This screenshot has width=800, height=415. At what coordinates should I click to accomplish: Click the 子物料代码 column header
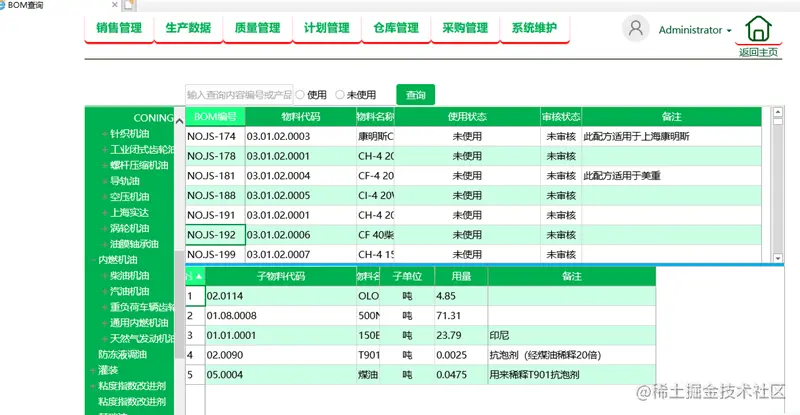click(x=281, y=277)
